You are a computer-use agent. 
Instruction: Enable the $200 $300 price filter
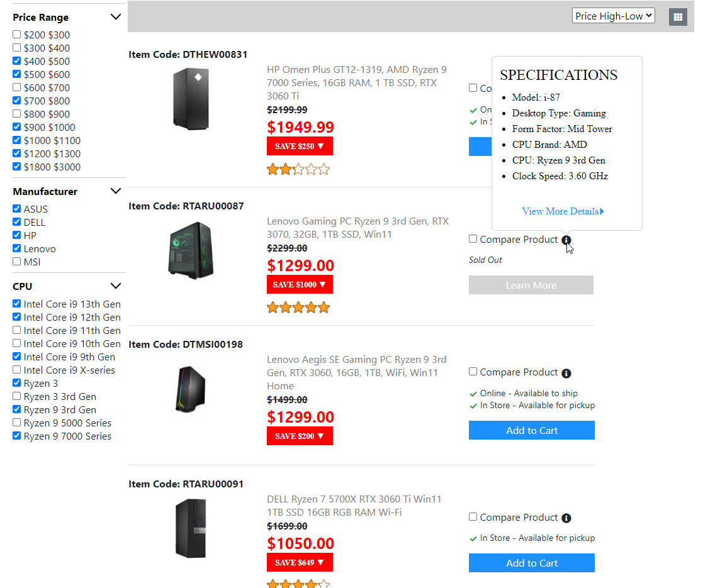coord(17,35)
